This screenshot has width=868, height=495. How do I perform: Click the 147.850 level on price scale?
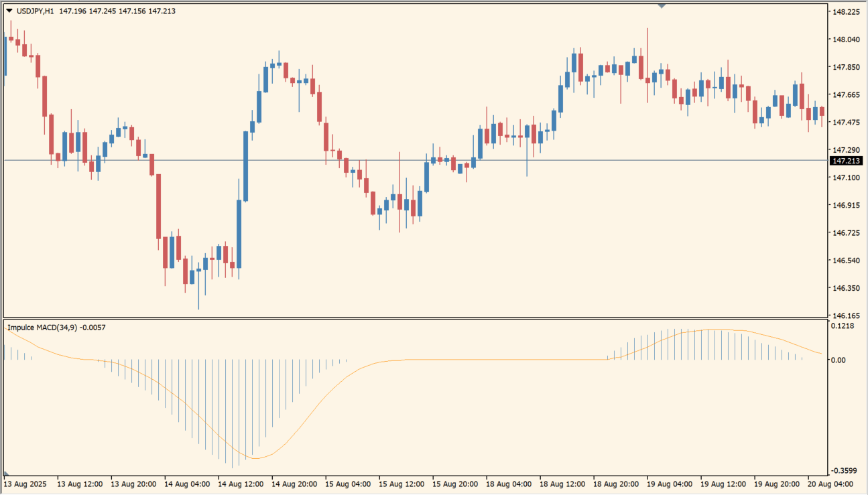(x=846, y=68)
